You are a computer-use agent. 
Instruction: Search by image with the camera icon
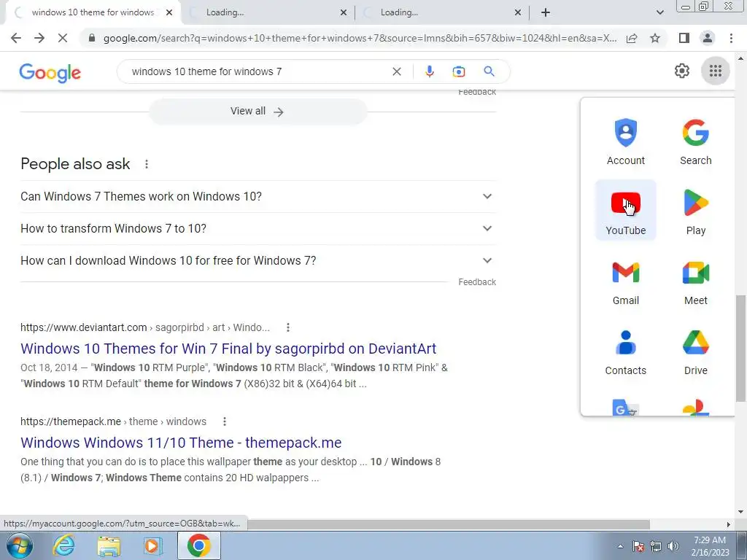coord(458,71)
